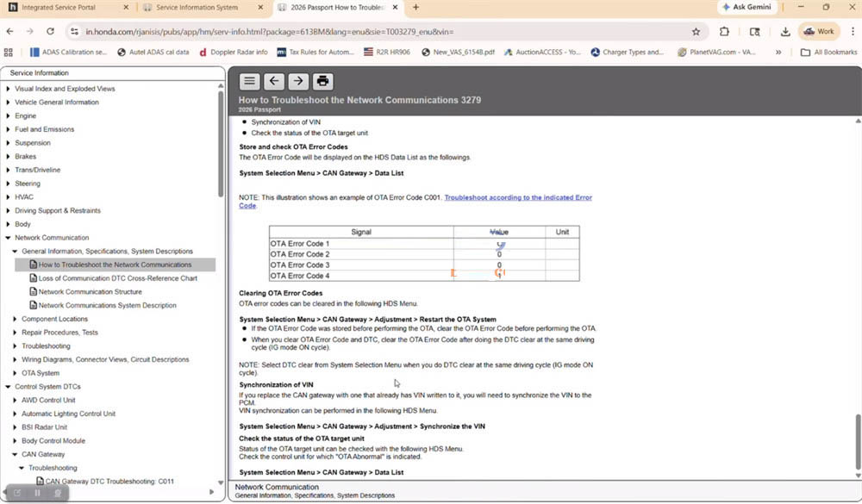Expand Component Locations node
The height and width of the screenshot is (504, 862).
coord(15,319)
